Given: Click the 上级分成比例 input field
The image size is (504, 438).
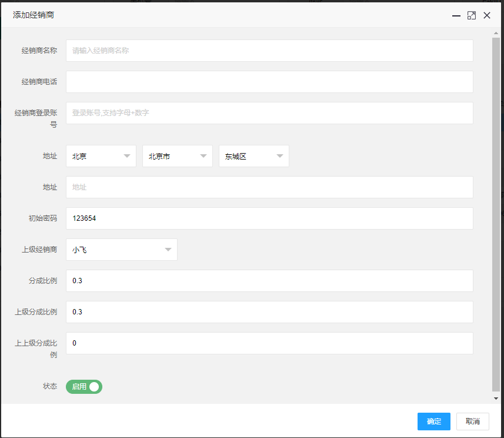Looking at the screenshot, I should point(269,312).
